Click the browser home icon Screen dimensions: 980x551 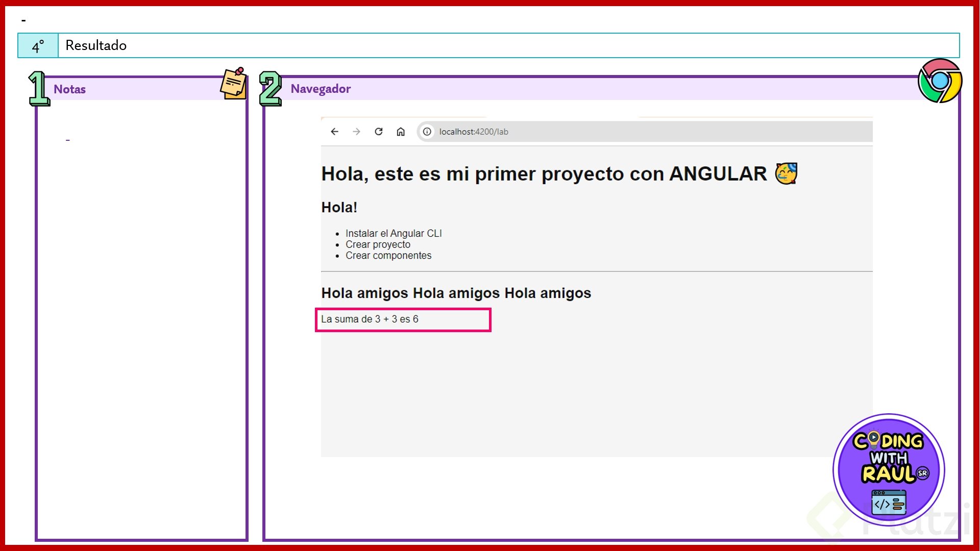click(401, 132)
